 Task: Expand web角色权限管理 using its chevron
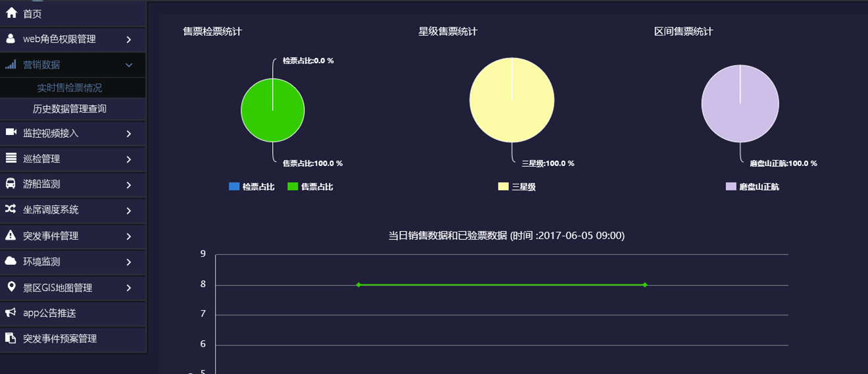[x=129, y=40]
